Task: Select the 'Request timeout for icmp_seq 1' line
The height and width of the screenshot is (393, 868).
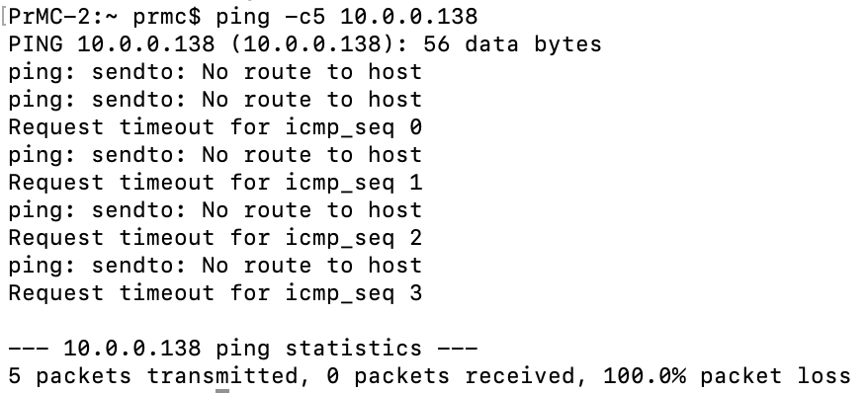Action: pos(216,183)
